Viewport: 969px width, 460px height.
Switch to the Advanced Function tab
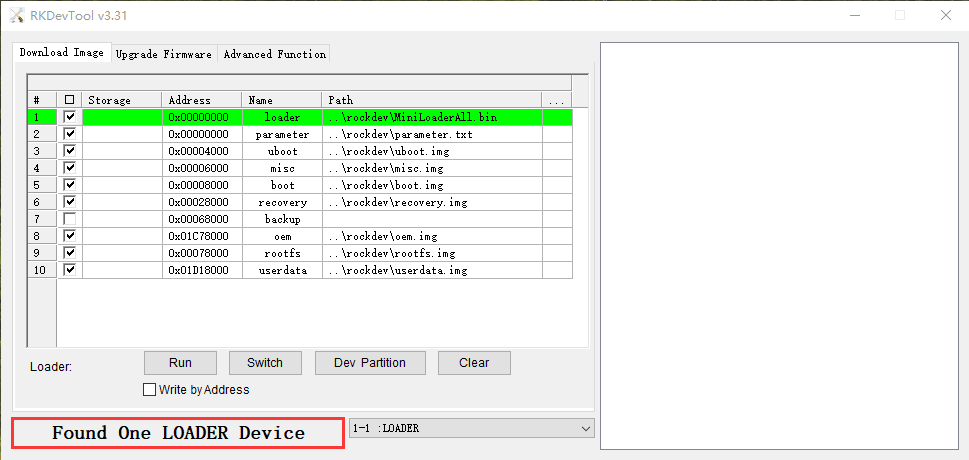pos(274,54)
